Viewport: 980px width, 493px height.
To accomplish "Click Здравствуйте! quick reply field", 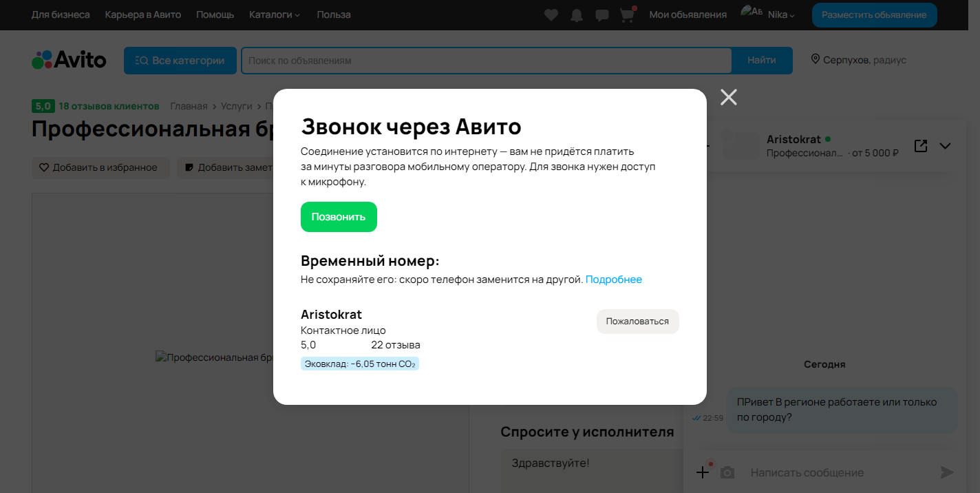I will 592,470.
